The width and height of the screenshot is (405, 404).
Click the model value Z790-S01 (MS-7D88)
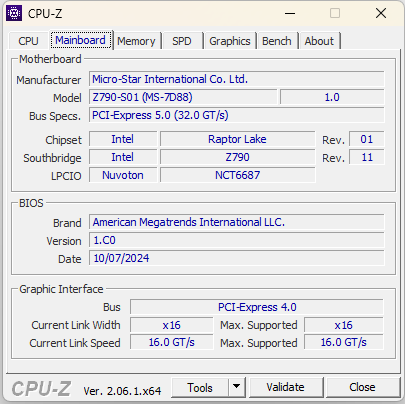pos(183,97)
